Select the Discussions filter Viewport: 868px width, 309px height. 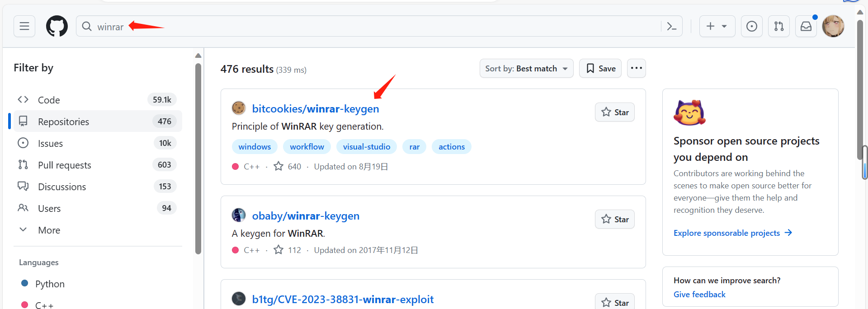[x=62, y=187]
